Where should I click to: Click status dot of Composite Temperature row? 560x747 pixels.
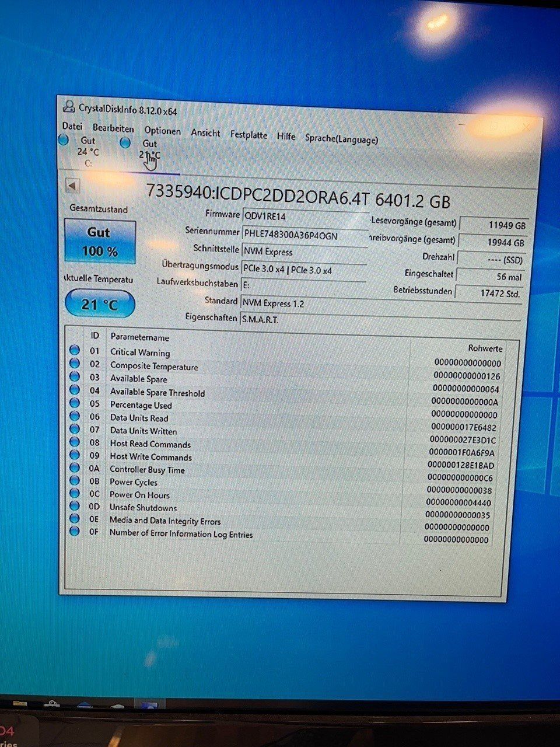point(75,363)
